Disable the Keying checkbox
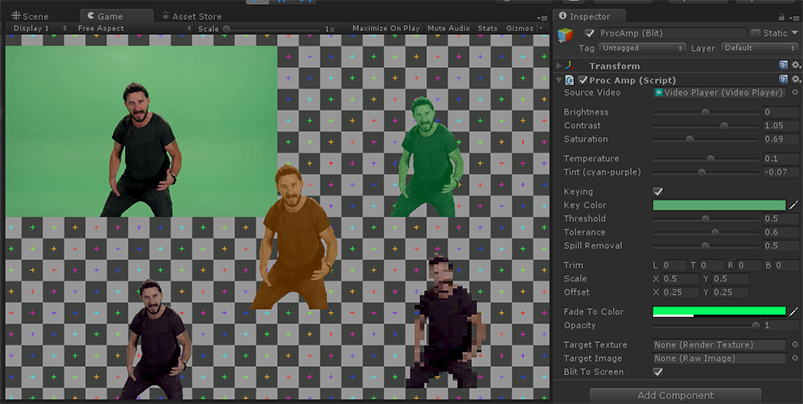This screenshot has width=803, height=404. (x=657, y=191)
